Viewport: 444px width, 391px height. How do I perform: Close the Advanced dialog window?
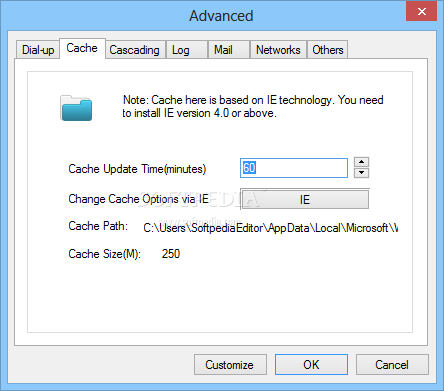coord(422,11)
